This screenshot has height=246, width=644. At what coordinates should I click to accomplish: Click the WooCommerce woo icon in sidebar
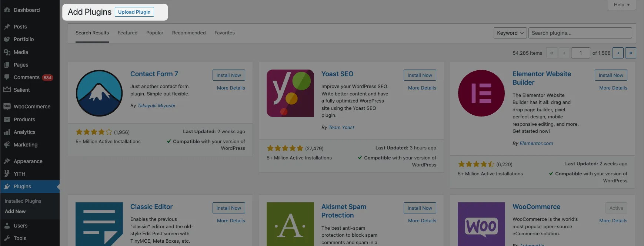pos(7,107)
